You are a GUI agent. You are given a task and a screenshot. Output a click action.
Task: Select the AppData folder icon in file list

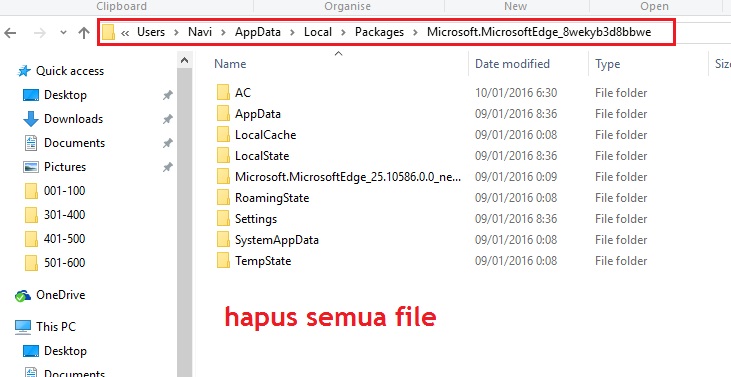tap(223, 114)
